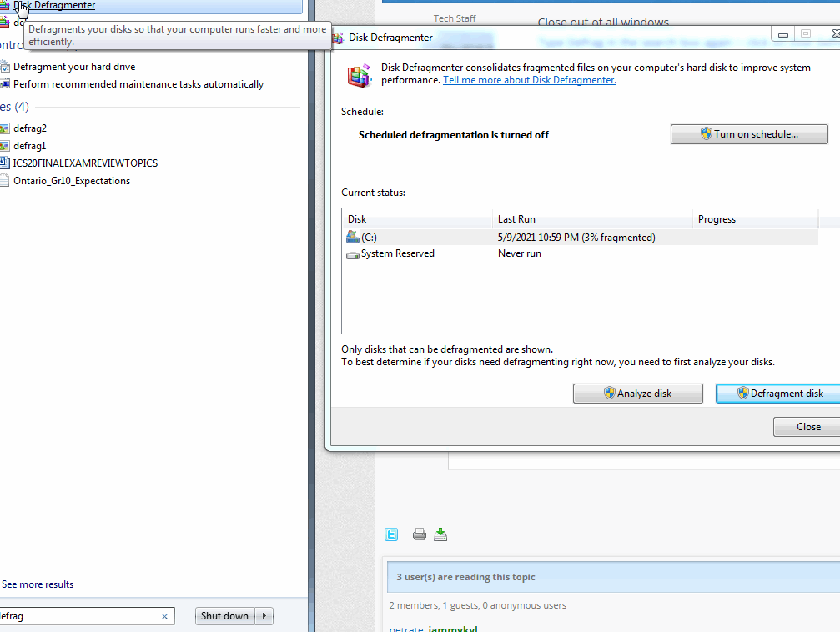Click the Word icon beside ICS20FINALEXAMREVIEWTOPICS

[x=4, y=163]
